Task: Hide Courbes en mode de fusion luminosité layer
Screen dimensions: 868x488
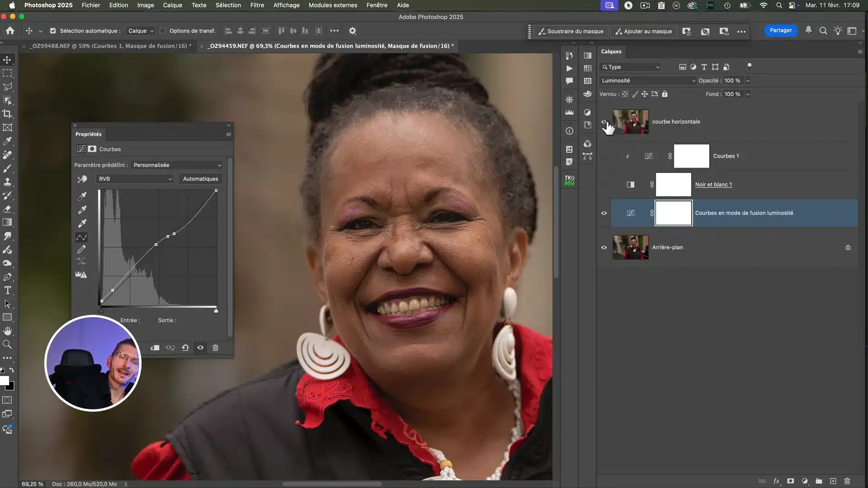Action: tap(604, 213)
